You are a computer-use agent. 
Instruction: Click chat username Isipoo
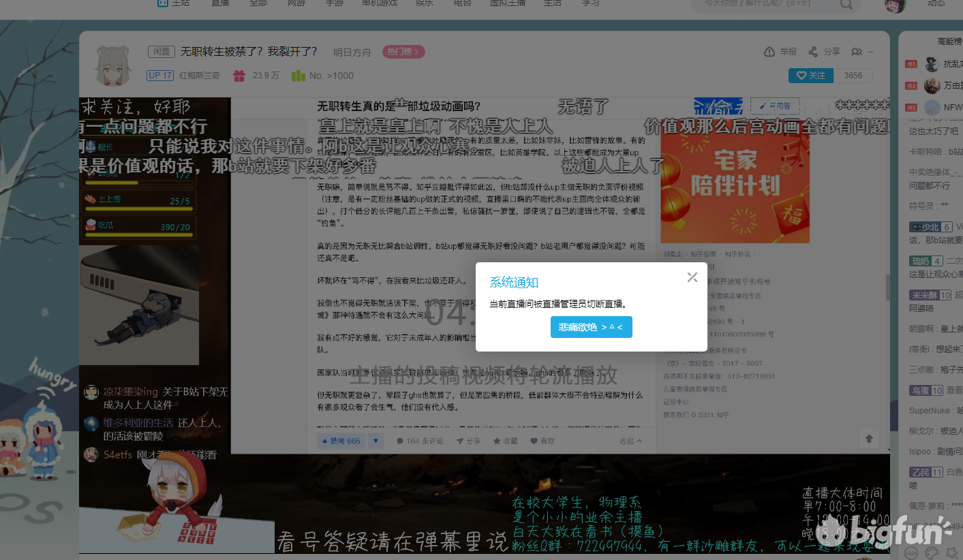pos(921,452)
